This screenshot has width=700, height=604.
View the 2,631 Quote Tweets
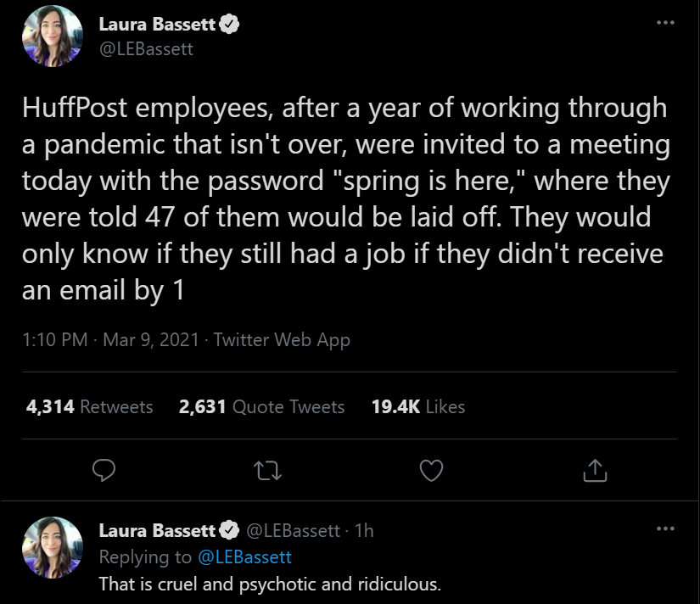(x=262, y=407)
